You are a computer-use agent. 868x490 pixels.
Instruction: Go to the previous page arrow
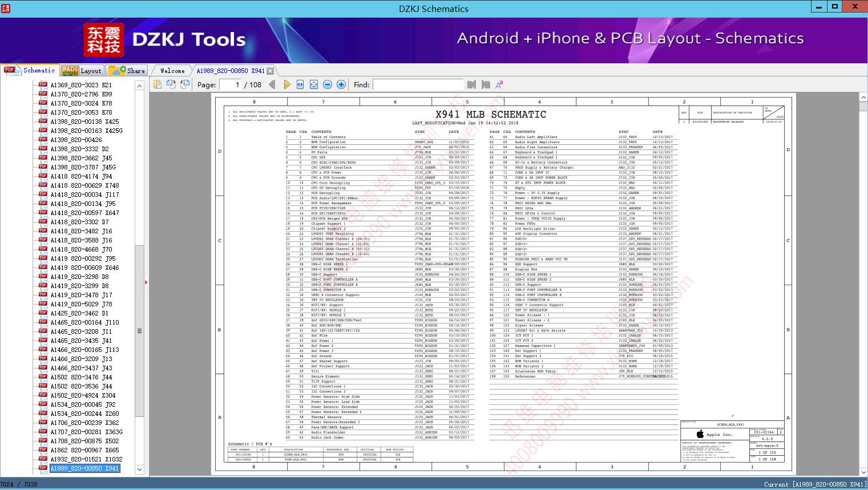pyautogui.click(x=272, y=84)
